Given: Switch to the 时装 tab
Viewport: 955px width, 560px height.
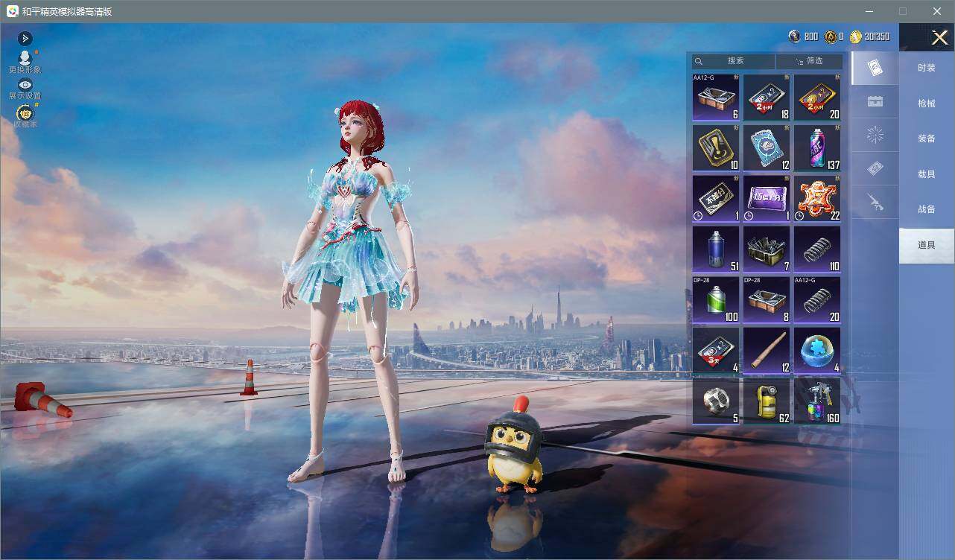Looking at the screenshot, I should [927, 68].
